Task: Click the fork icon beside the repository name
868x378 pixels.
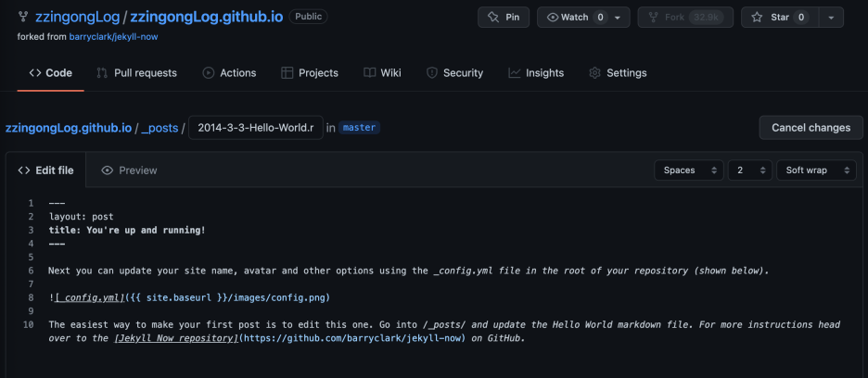Action: click(x=22, y=17)
